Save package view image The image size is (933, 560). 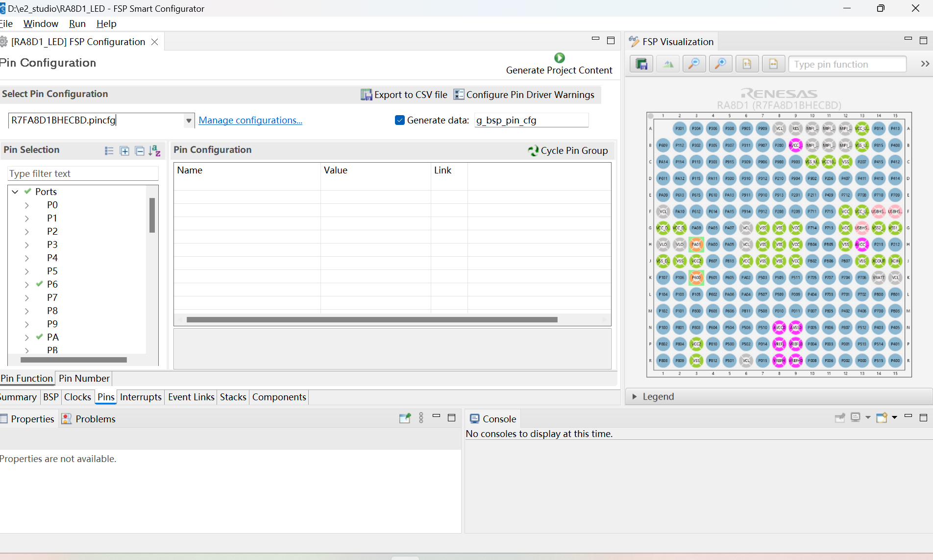click(641, 64)
